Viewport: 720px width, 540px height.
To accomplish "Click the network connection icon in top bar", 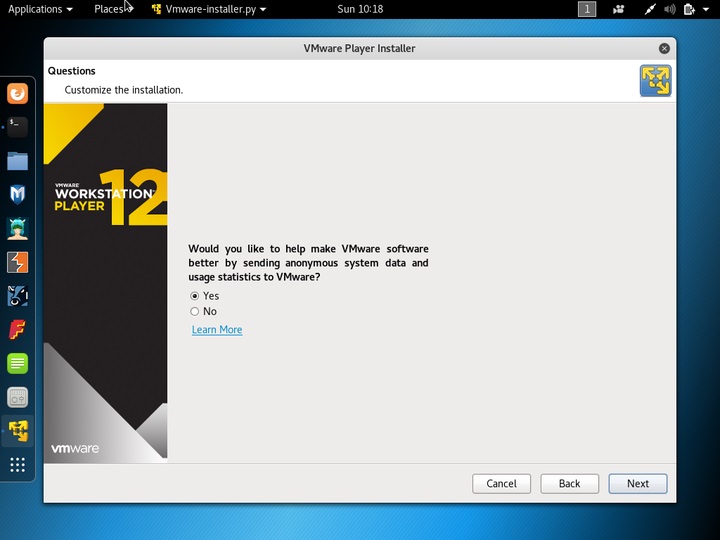I will click(x=649, y=9).
